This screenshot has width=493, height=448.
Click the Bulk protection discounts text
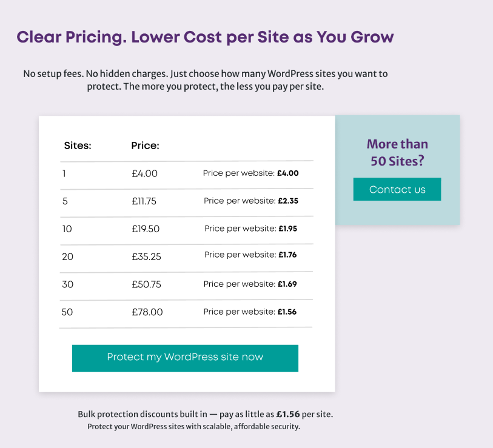pos(205,415)
